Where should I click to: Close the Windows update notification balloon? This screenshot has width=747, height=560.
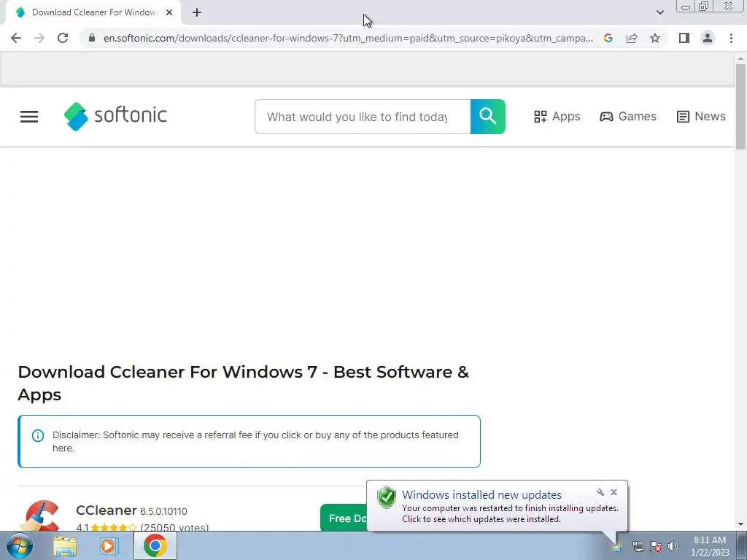pos(614,492)
